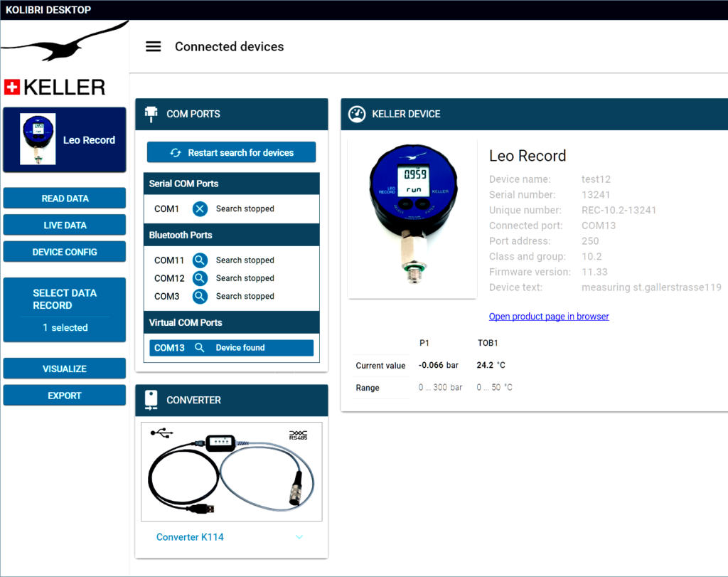The image size is (728, 577).
Task: Click the KOLIBRI DESKTOP title bar text
Action: tap(48, 10)
